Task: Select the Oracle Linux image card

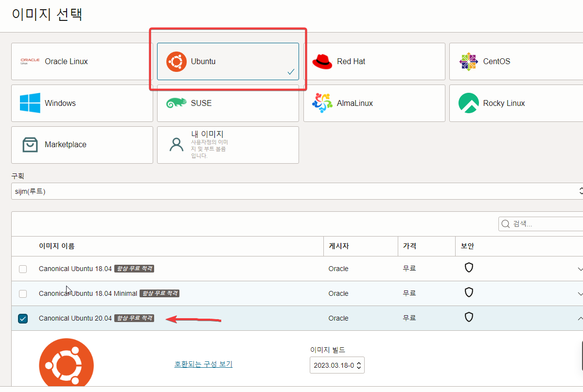Action: (x=82, y=61)
